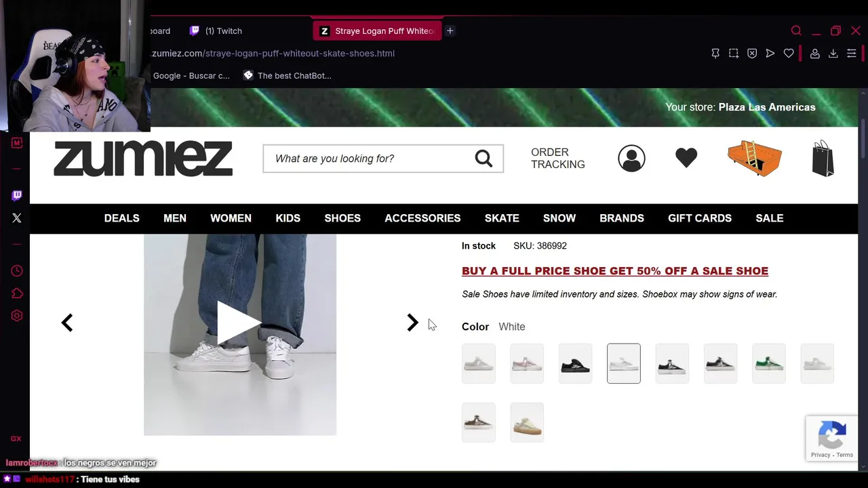Open the shopping bag cart icon
This screenshot has width=868, height=488.
[x=823, y=159]
